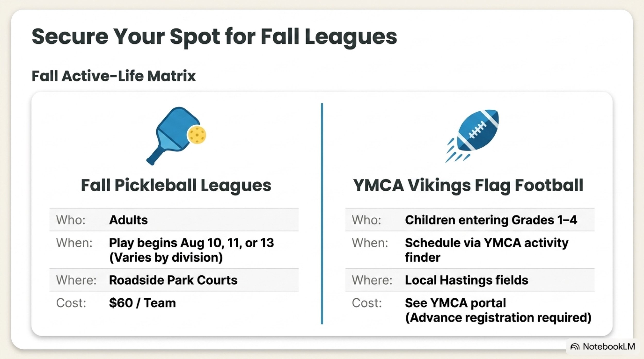Click 'Schedule via YMCA activity finder' text

click(x=487, y=250)
